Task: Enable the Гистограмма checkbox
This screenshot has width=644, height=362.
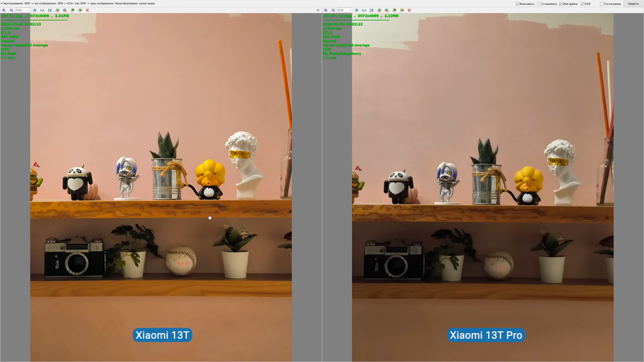Action: click(x=602, y=4)
